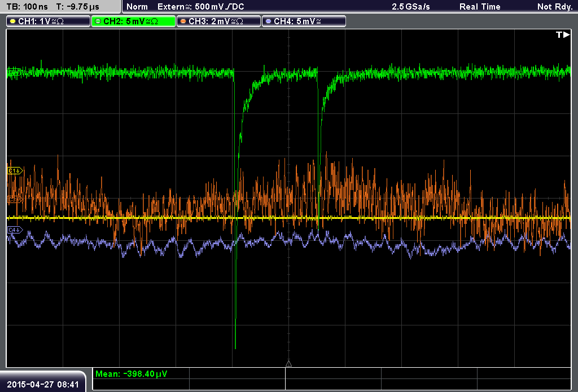The height and width of the screenshot is (392, 578).
Task: Click the TB: 100 ns timebase readout
Action: click(27, 7)
